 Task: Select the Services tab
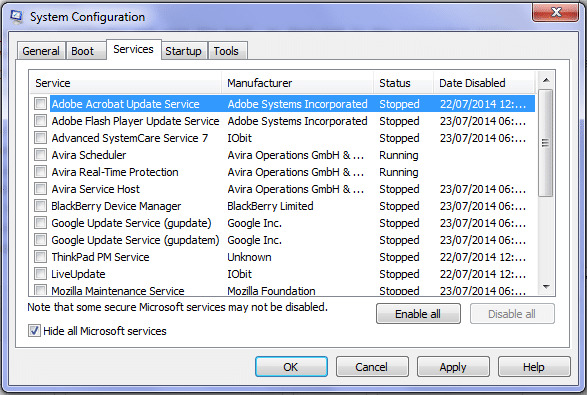coord(133,49)
